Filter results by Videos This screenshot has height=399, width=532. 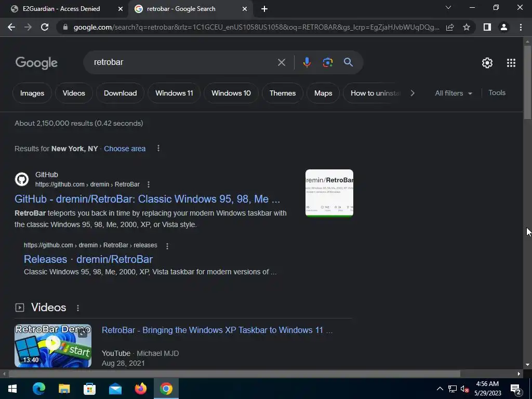click(74, 93)
